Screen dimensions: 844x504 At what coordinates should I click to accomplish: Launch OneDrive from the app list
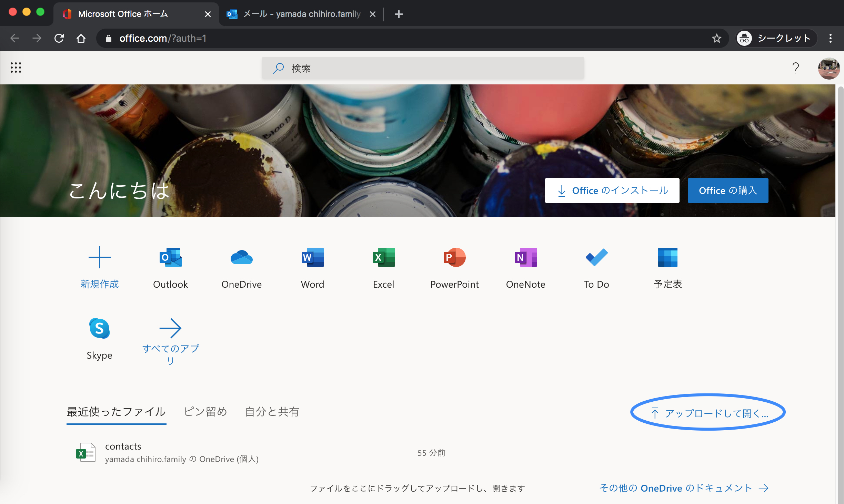point(241,257)
